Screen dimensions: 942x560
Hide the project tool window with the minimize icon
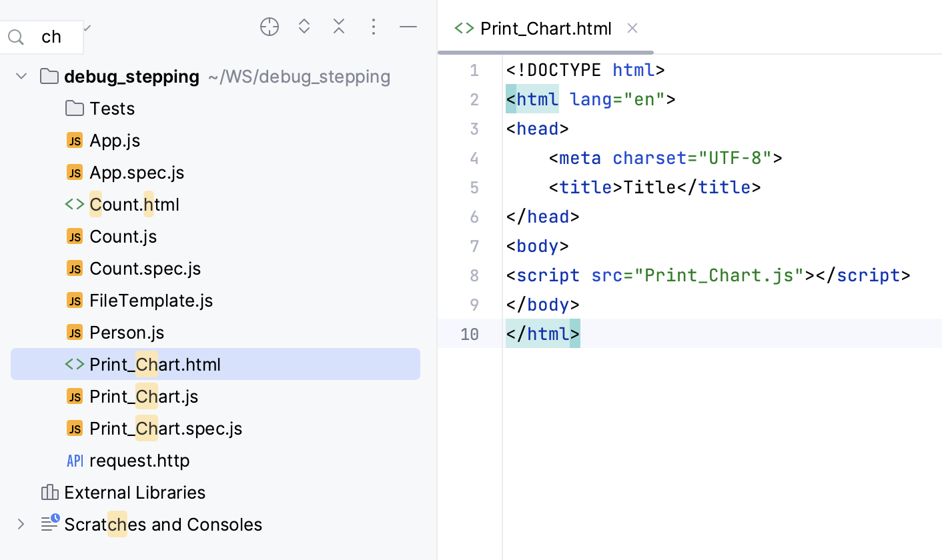coord(408,27)
